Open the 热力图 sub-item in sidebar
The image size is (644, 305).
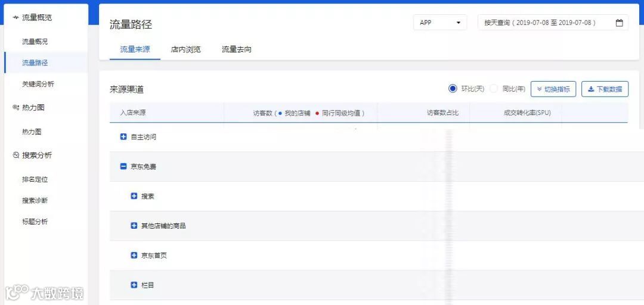click(32, 132)
